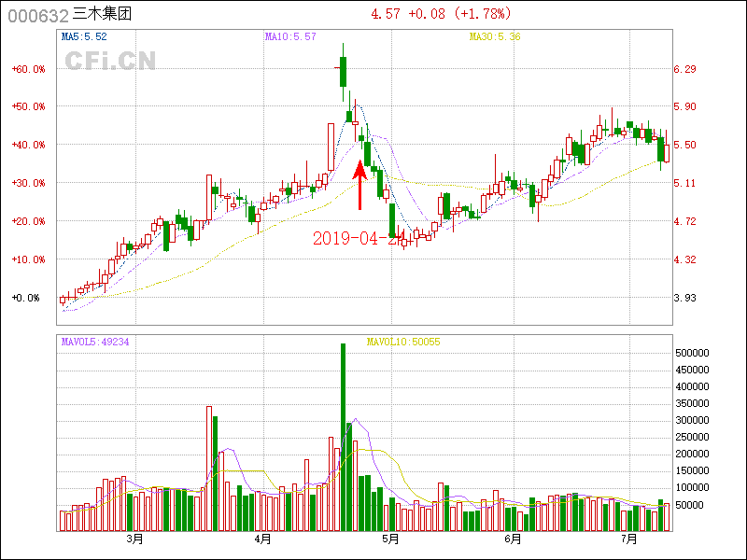The height and width of the screenshot is (560, 747).
Task: Click the MAVOL10:50055 volume label
Action: [x=402, y=342]
